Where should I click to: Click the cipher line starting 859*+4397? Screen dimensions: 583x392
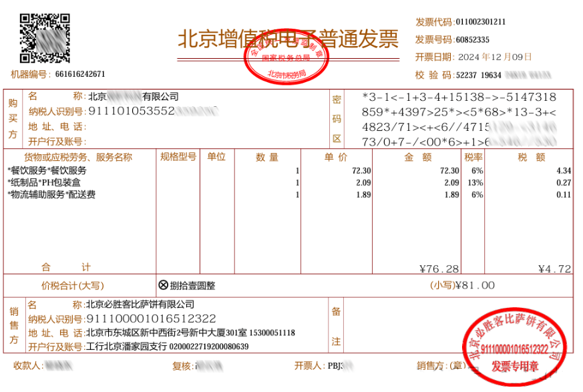pos(459,112)
